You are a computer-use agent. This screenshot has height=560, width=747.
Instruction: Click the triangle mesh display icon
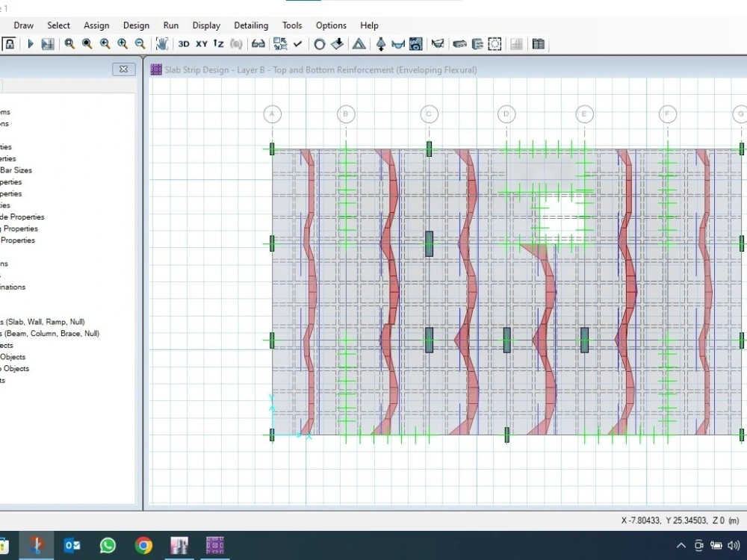tap(359, 44)
